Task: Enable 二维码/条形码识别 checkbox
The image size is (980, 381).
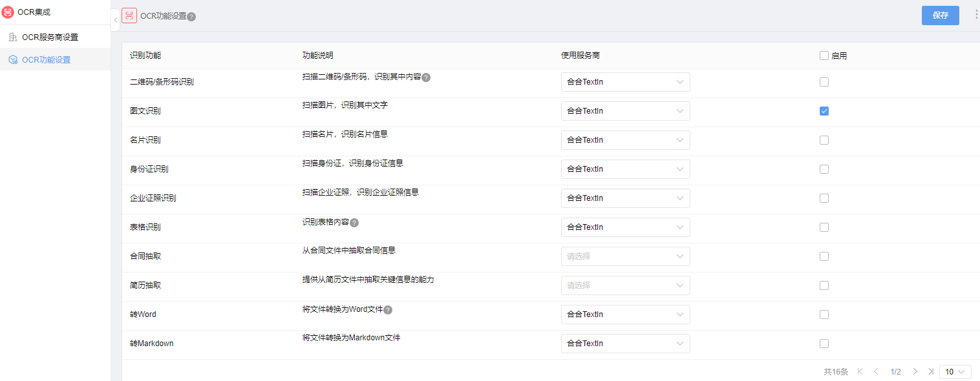Action: coord(824,82)
